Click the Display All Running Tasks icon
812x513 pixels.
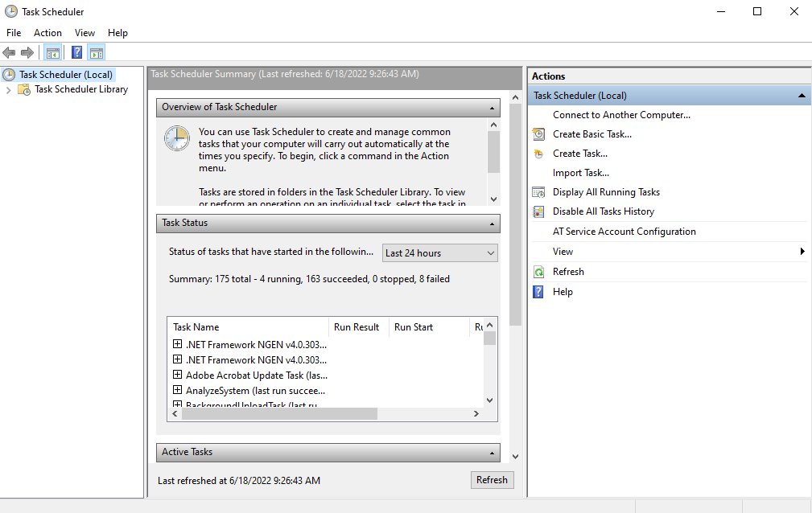point(538,192)
